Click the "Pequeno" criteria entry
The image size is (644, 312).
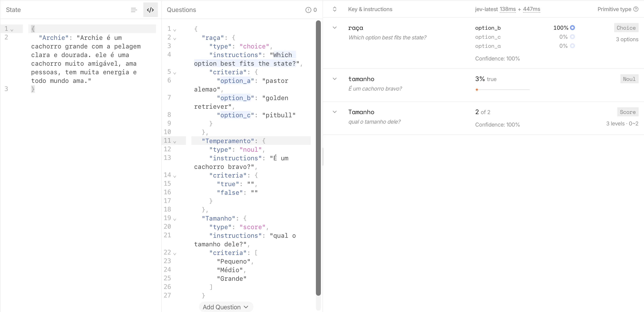[233, 262]
